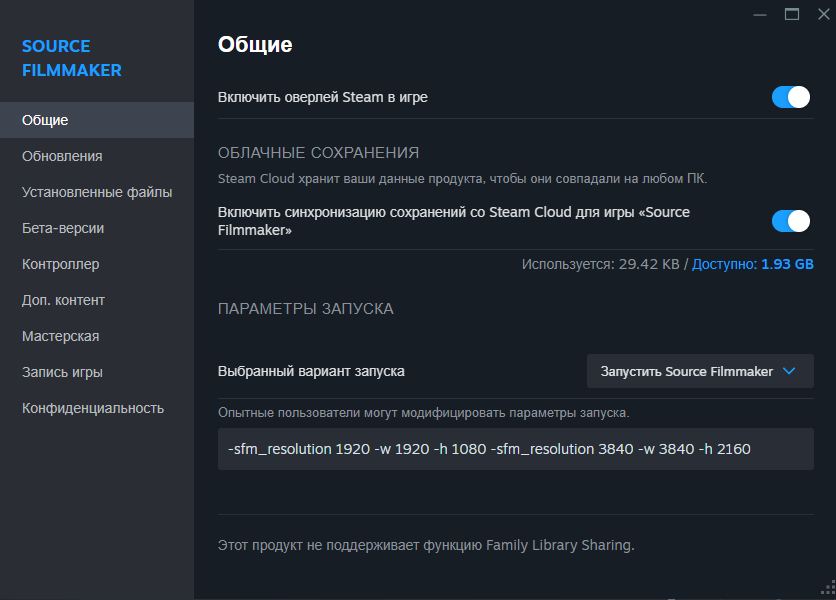Screen dimensions: 836x600
Task: Open the Обновления section
Action: point(97,156)
